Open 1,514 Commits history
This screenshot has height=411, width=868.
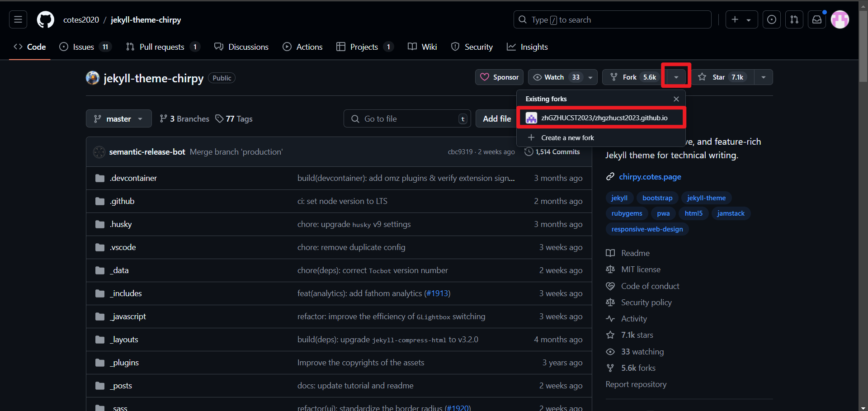[552, 152]
